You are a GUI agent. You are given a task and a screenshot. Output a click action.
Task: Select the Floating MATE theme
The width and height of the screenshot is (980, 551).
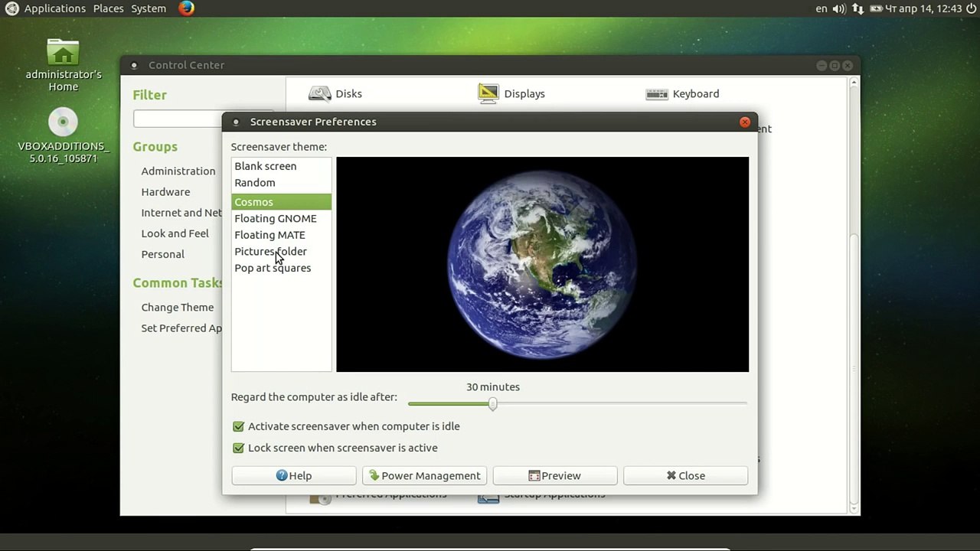tap(281, 235)
